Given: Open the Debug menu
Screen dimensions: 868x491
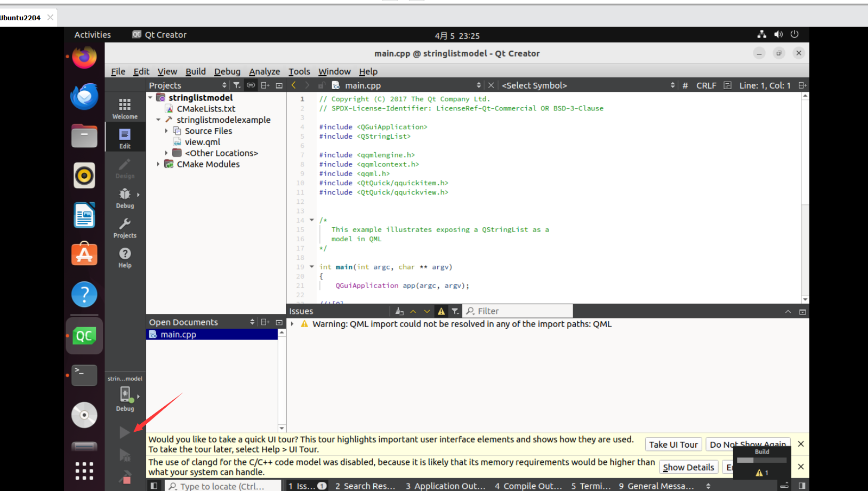Looking at the screenshot, I should (x=227, y=72).
